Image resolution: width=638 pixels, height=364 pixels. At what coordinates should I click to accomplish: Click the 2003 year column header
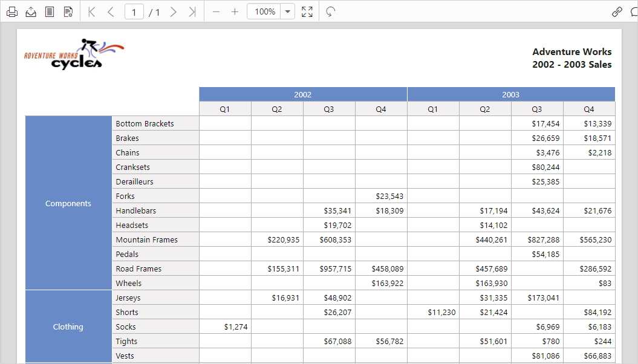[x=510, y=94]
